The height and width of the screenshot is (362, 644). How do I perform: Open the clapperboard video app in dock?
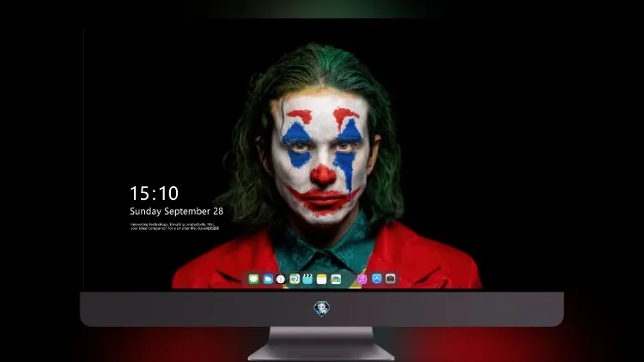(x=307, y=279)
